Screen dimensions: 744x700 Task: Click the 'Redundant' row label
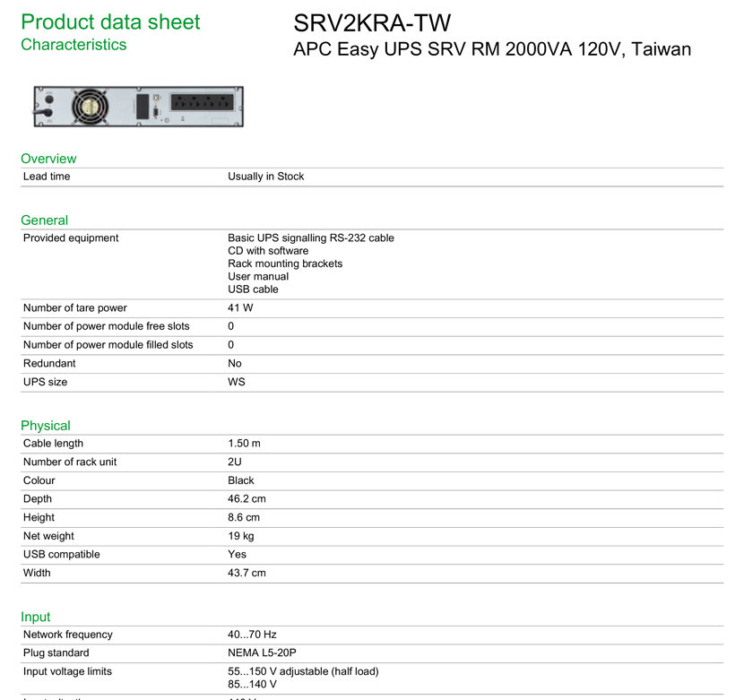pyautogui.click(x=49, y=364)
